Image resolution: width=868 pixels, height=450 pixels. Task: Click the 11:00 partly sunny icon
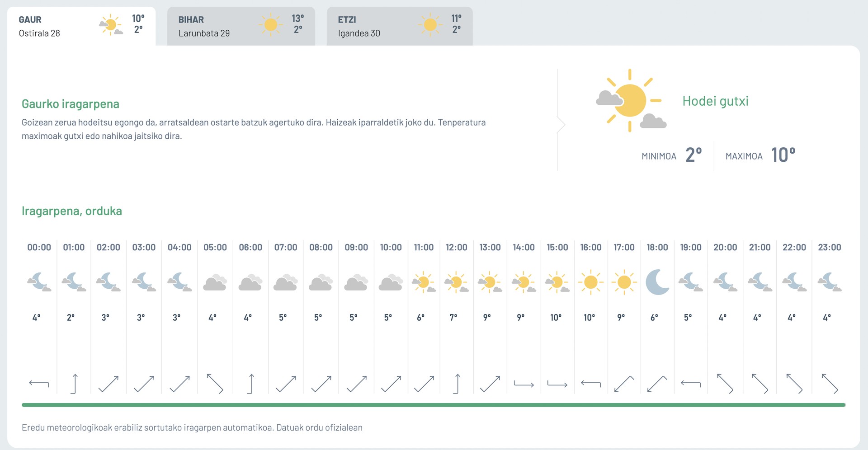tap(424, 282)
